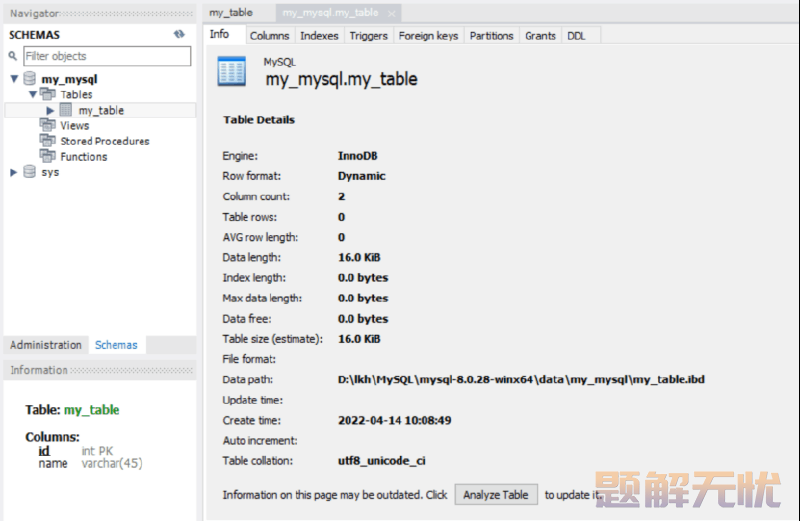Open the Columns tab
This screenshot has width=800, height=521.
(269, 36)
